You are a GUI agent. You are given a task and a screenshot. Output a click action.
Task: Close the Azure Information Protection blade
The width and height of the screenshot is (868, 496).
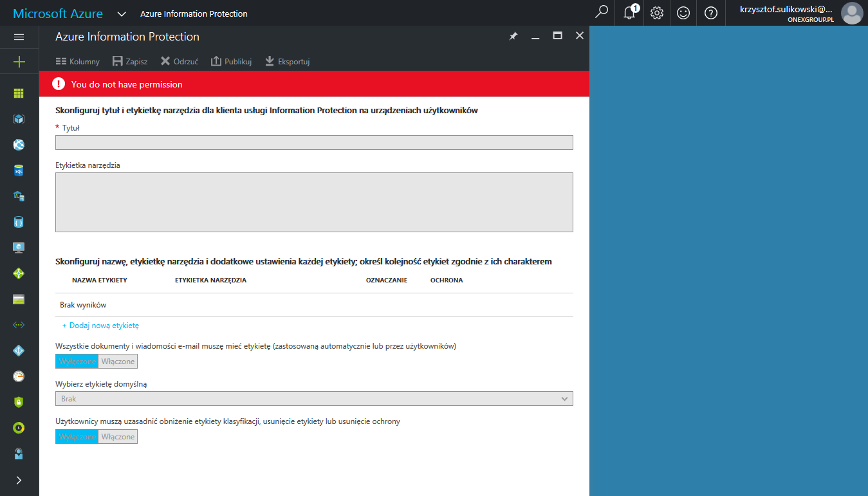(580, 36)
